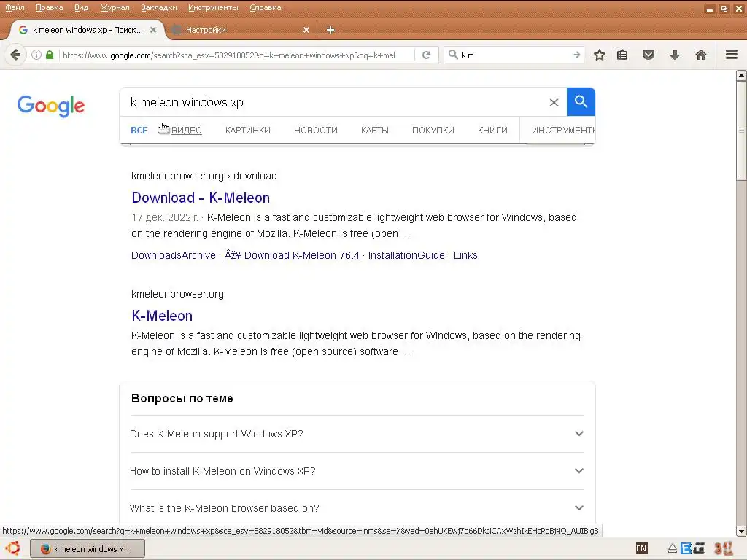Open the hamburger menu
The width and height of the screenshot is (747, 560).
point(732,55)
